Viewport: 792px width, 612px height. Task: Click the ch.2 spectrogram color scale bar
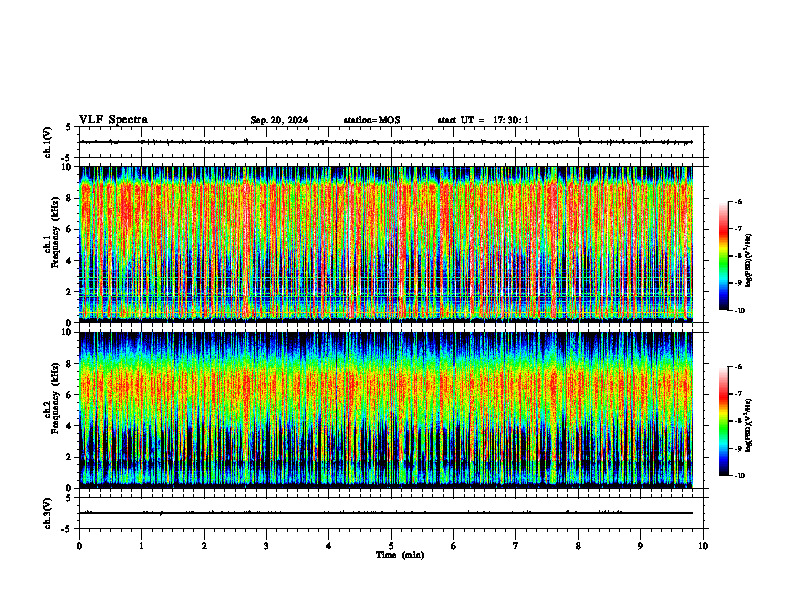pos(723,421)
